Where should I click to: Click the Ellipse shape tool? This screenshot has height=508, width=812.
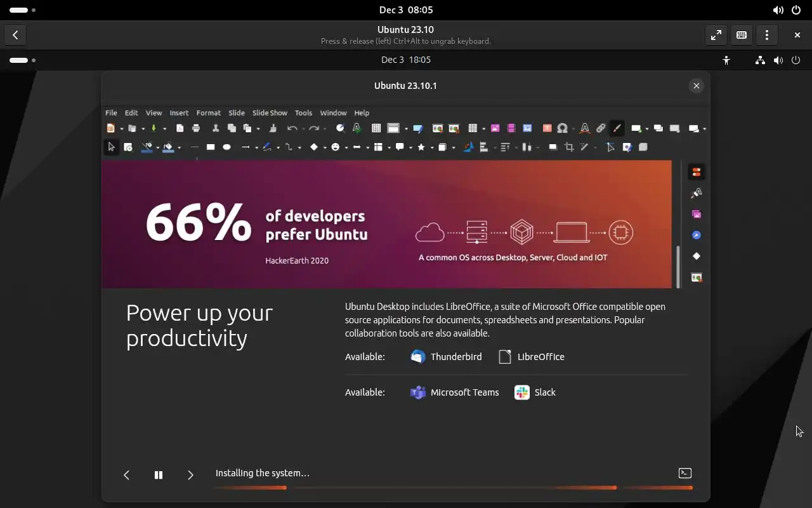click(x=226, y=147)
